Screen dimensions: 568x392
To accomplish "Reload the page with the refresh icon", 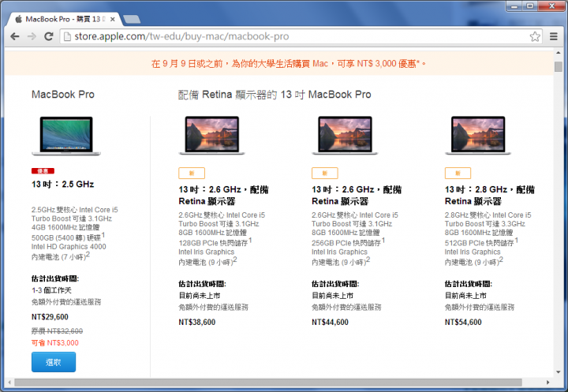I will 49,36.
